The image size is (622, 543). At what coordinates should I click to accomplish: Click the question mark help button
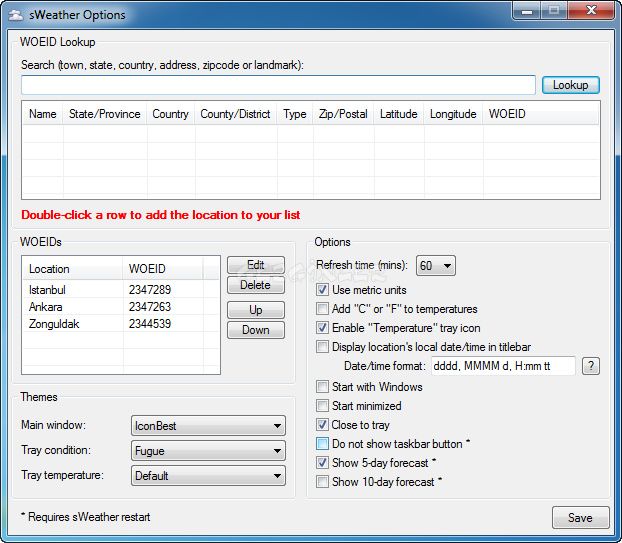(x=591, y=366)
